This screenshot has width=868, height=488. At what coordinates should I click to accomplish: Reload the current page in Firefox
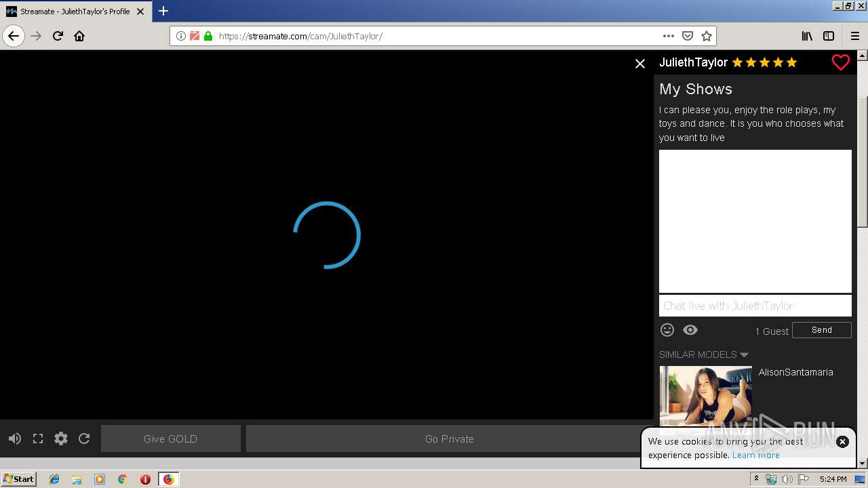click(58, 36)
